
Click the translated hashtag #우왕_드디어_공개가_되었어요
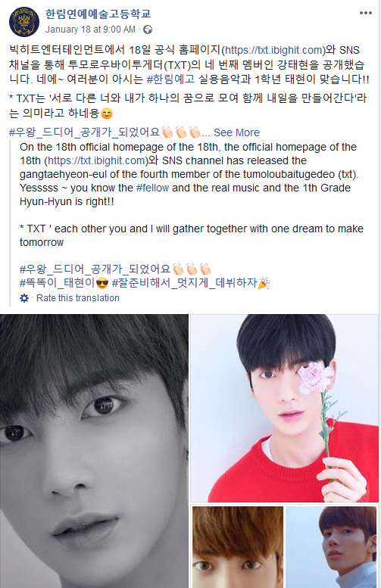pos(95,269)
